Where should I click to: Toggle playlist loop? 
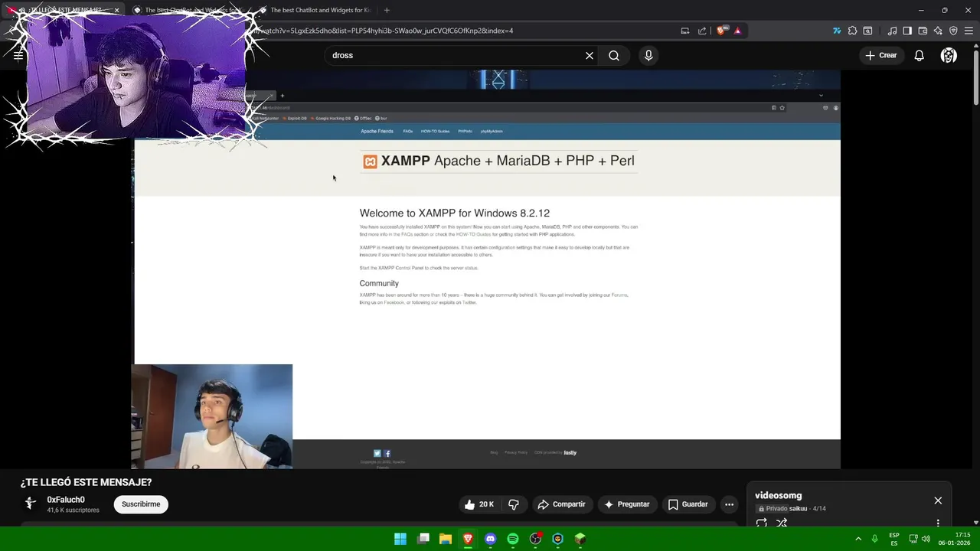[x=762, y=523]
